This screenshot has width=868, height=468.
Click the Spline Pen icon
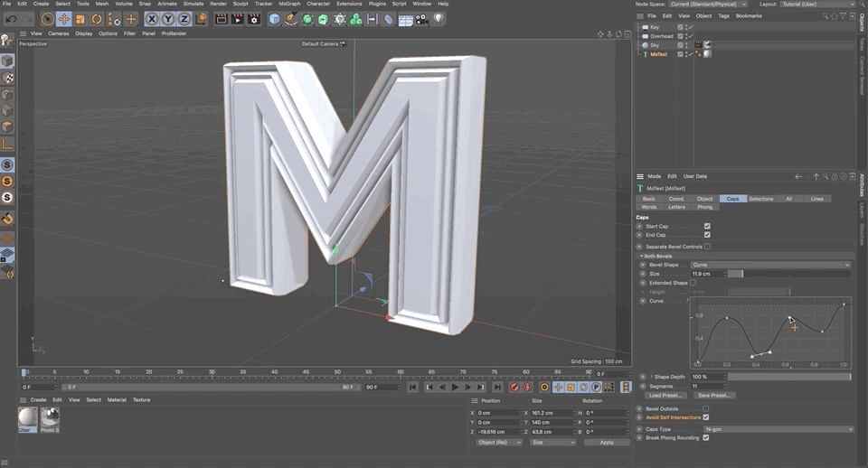tap(290, 19)
